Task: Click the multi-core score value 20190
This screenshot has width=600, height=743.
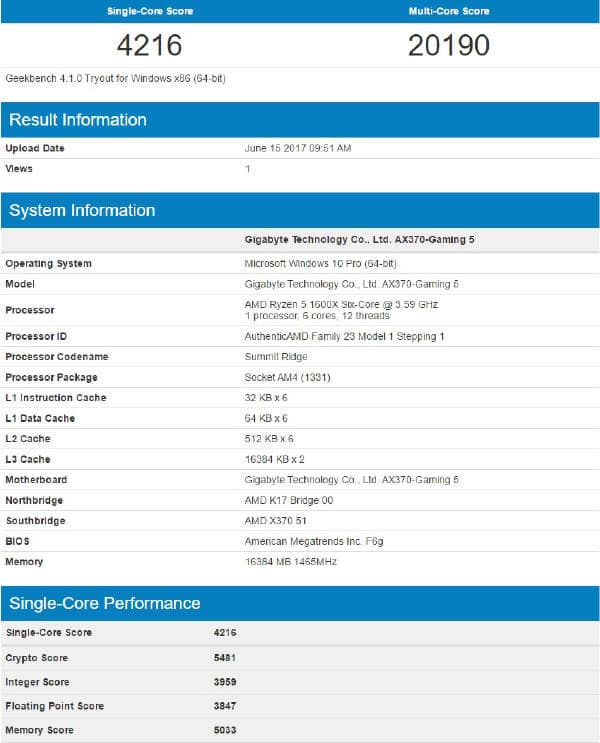Action: pyautogui.click(x=448, y=45)
